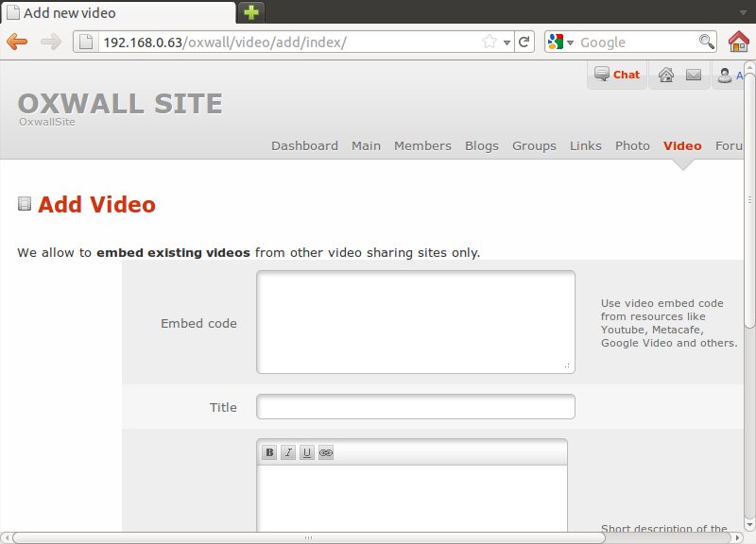Click inside the description editor body
Screen dimensions: 756x544
coord(412,499)
